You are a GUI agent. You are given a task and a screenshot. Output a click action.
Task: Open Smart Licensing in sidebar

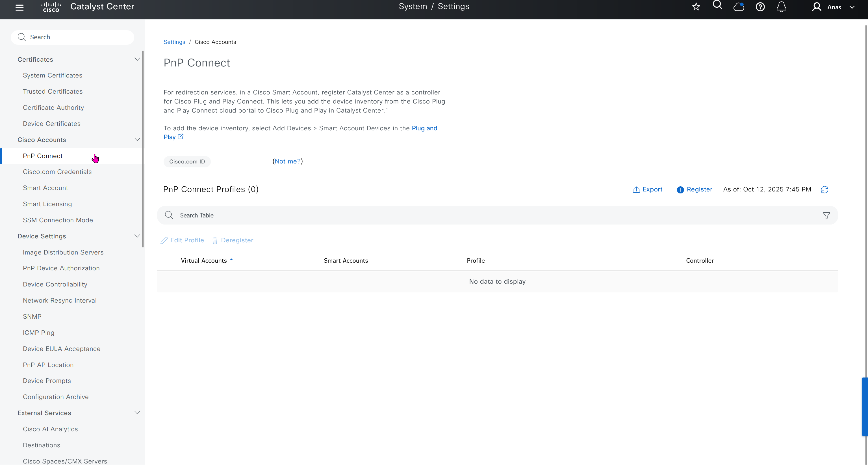point(47,204)
